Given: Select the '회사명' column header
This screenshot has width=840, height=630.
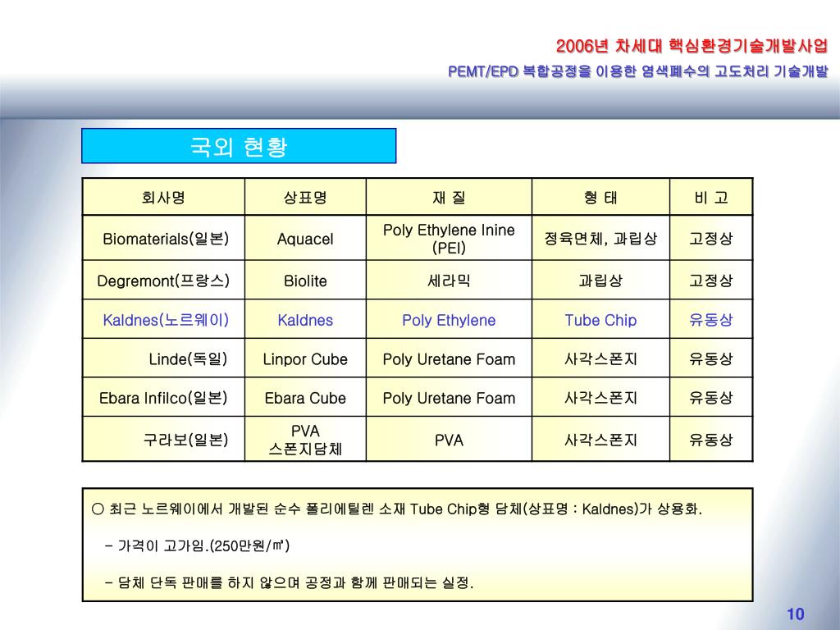Looking at the screenshot, I should click(163, 198).
